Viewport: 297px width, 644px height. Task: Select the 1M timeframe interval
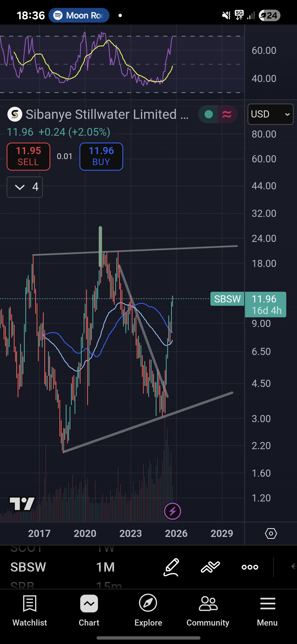pos(105,567)
